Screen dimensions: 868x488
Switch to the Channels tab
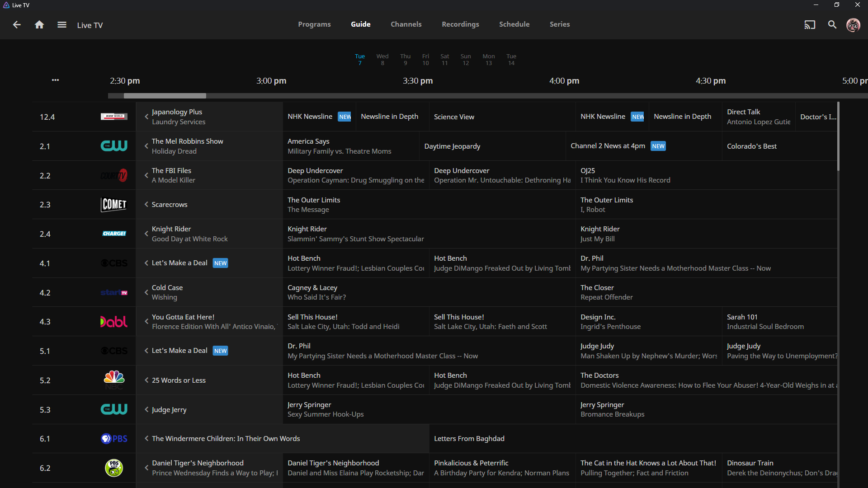[x=406, y=24]
